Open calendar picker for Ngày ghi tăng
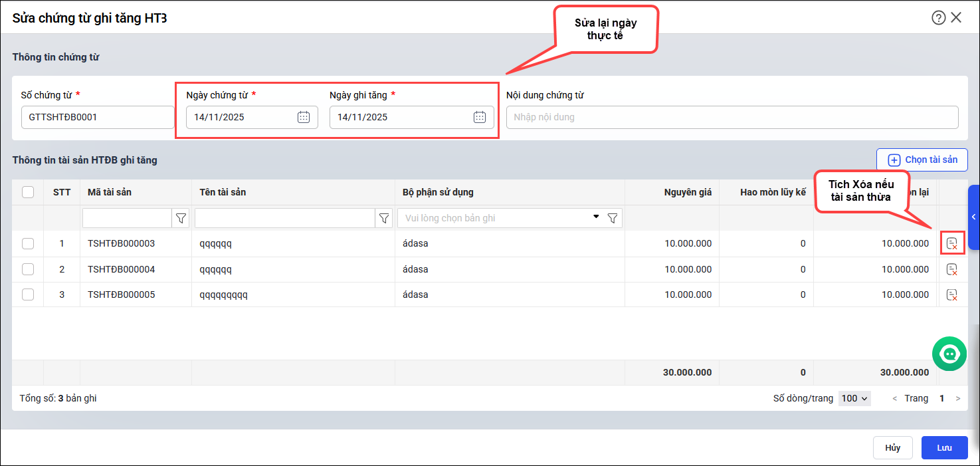980x466 pixels. point(480,117)
